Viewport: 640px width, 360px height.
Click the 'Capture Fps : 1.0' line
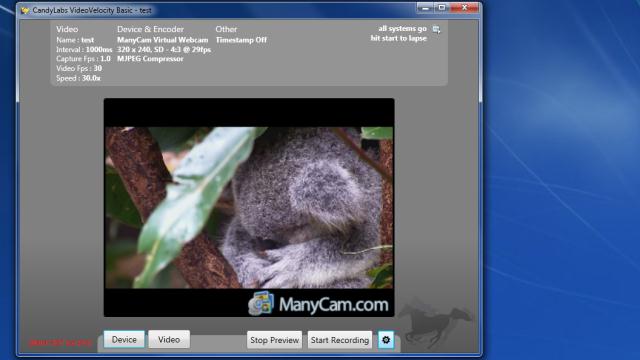pyautogui.click(x=83, y=59)
